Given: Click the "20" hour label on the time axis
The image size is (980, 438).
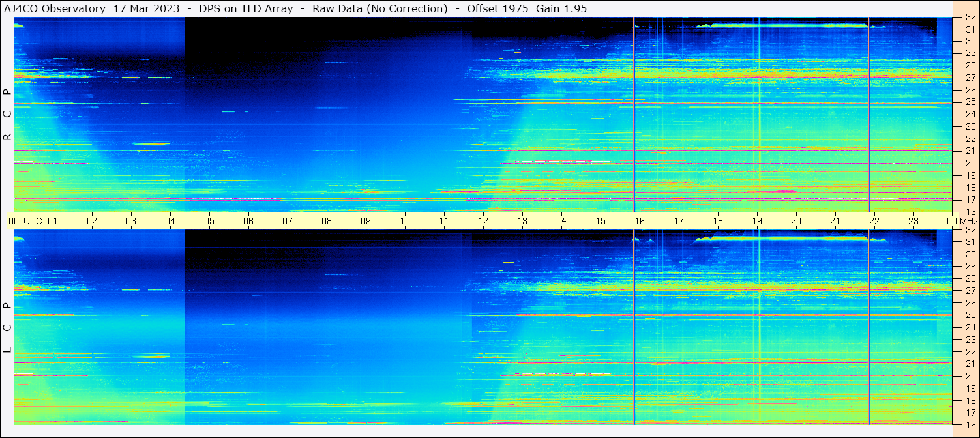Looking at the screenshot, I should (796, 221).
